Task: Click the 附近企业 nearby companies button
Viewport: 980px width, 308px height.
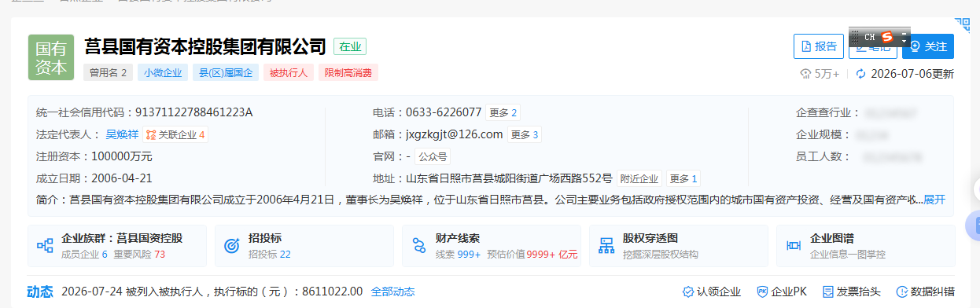Action: pos(639,178)
